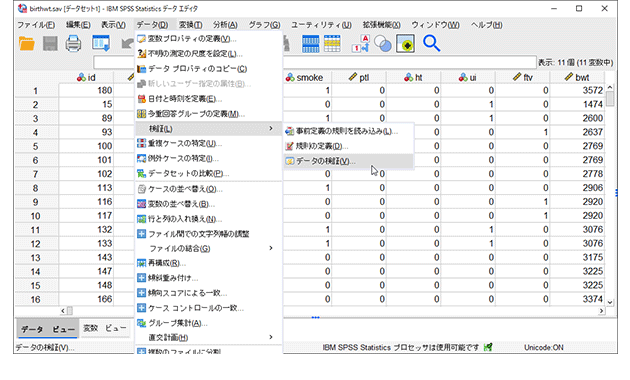This screenshot has height=380, width=630.
Task: Switch to the 変数 ビュー tab
Action: pos(104,329)
